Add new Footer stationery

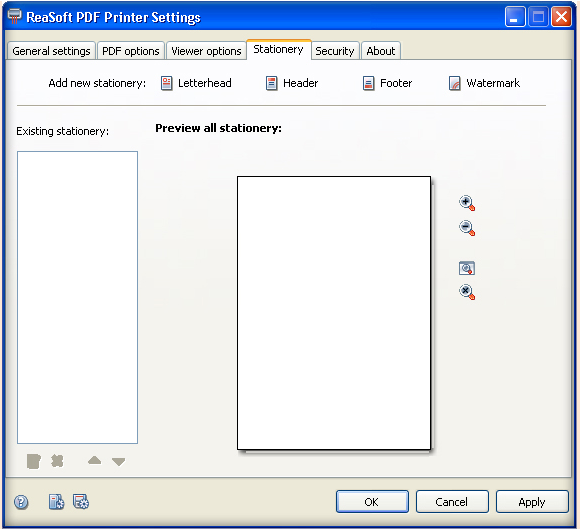tap(387, 83)
